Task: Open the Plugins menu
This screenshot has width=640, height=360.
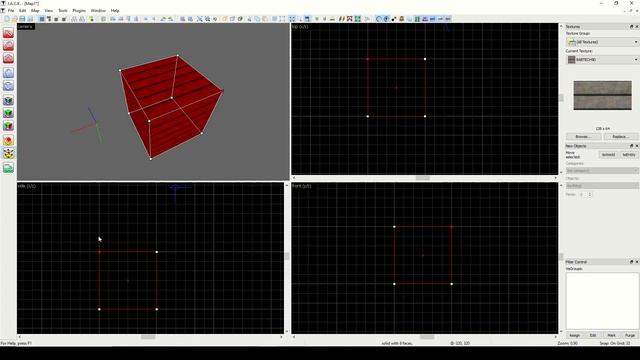Action: coord(79,11)
